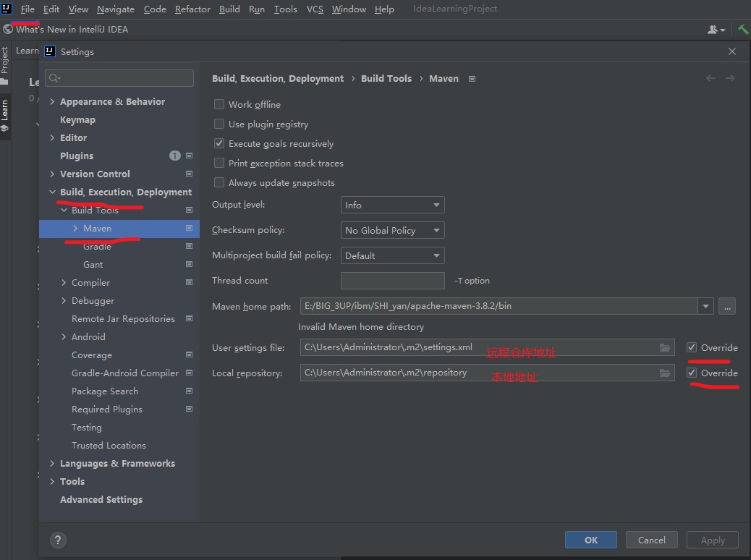Viewport: 751px width, 560px height.
Task: Click the browser icon beside What's New tab
Action: click(x=8, y=29)
